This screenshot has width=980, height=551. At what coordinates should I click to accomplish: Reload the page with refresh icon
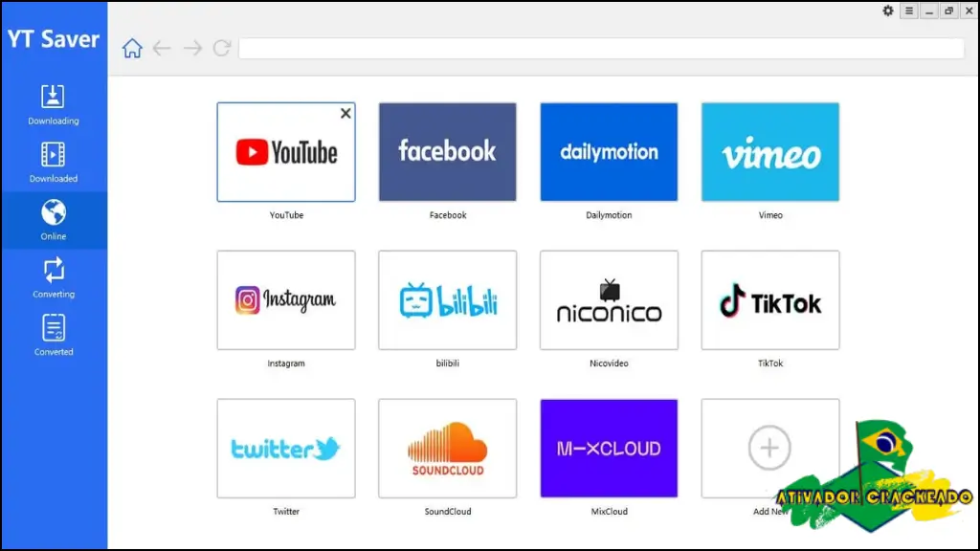(x=222, y=48)
